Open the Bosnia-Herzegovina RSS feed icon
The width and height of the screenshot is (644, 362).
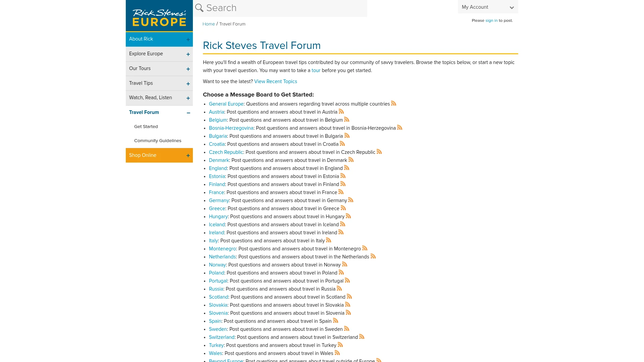pyautogui.click(x=399, y=127)
